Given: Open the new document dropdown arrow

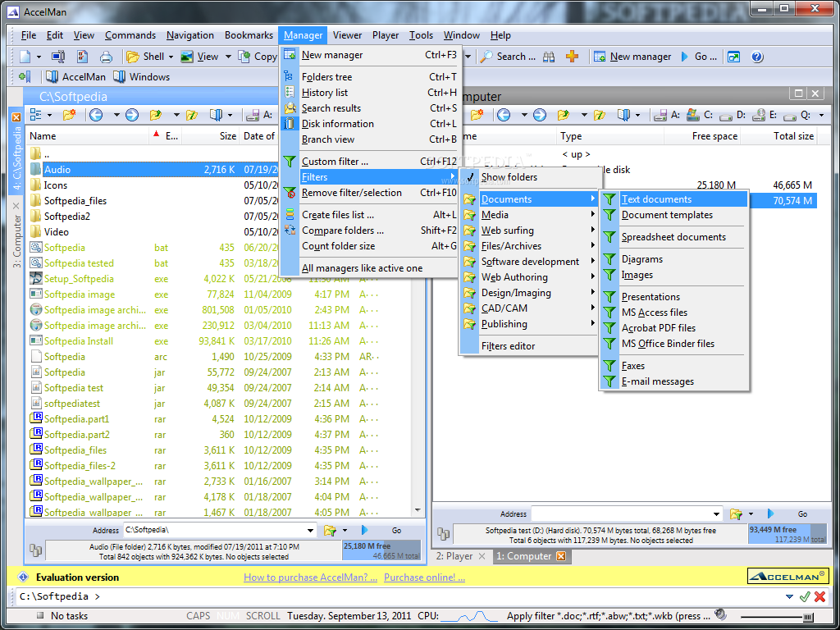Looking at the screenshot, I should (39, 57).
